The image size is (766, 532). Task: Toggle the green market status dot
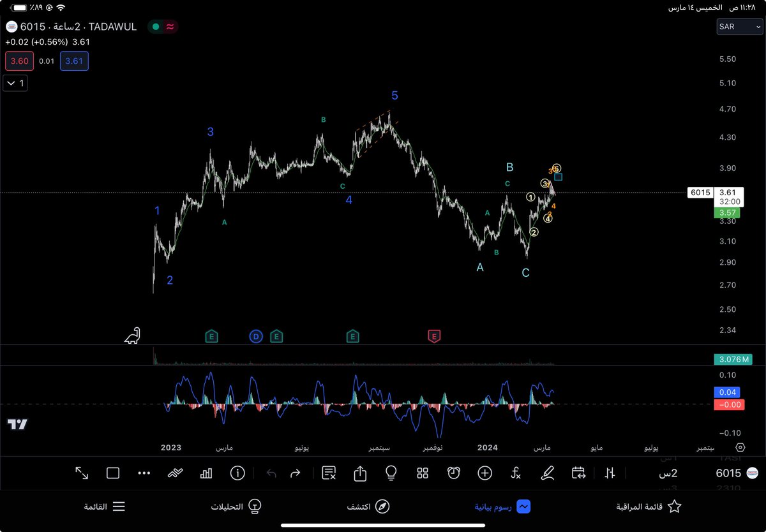click(155, 27)
